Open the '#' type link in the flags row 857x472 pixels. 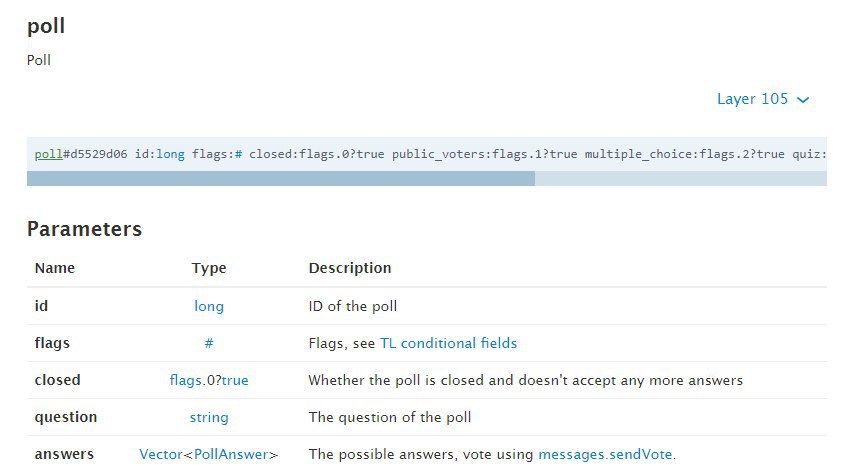pos(209,343)
